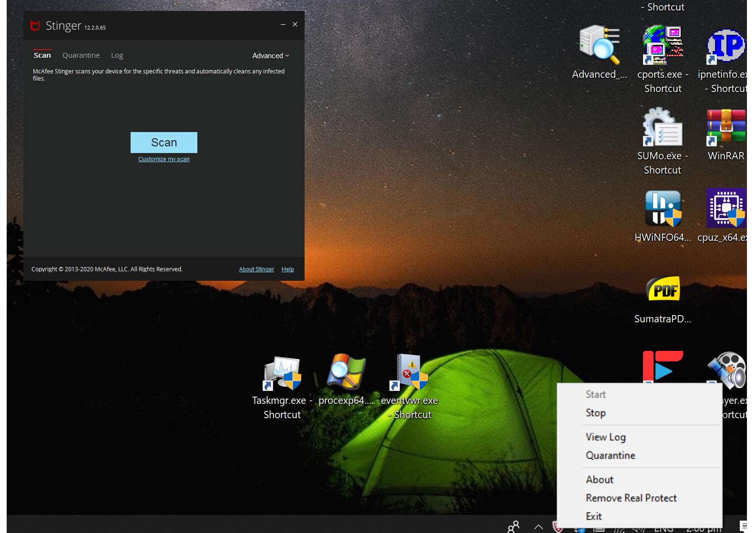Open the Action Center notification icon
The image size is (756, 533).
pos(744,526)
